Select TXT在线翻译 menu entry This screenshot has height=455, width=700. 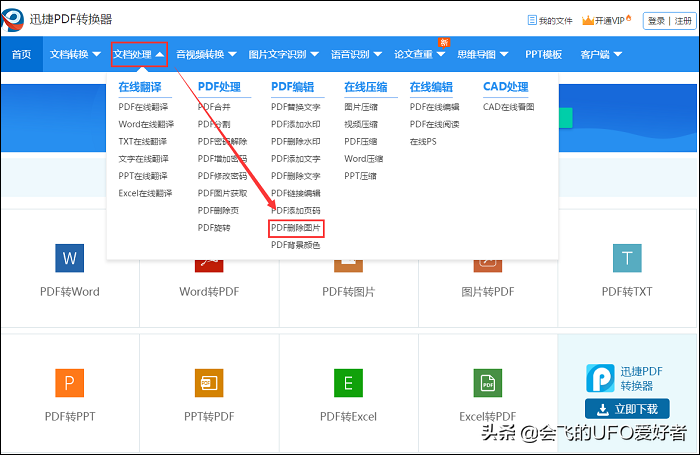click(143, 142)
